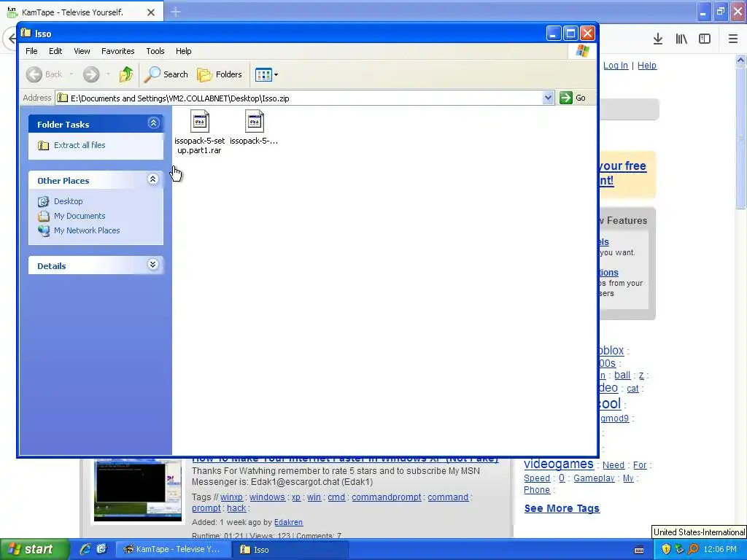This screenshot has width=747, height=560.
Task: Click the See More Tags link
Action: click(562, 508)
